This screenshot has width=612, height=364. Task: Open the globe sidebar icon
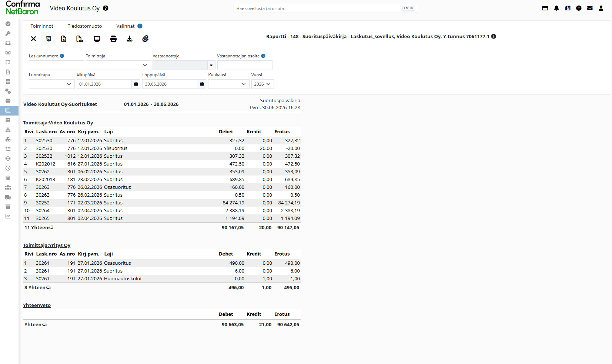8,101
